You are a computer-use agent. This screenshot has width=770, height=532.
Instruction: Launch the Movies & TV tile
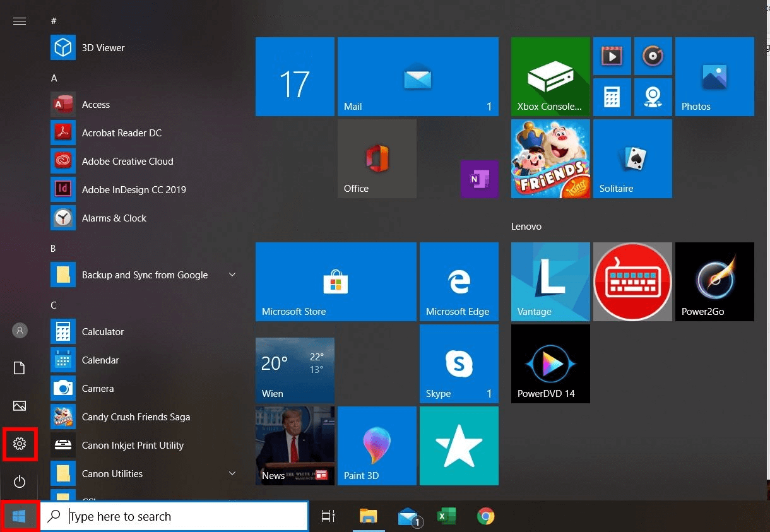(612, 56)
